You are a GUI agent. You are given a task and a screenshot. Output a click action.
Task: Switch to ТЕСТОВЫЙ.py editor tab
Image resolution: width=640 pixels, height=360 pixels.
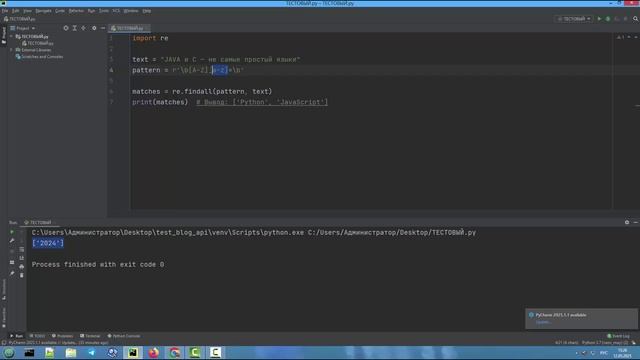pos(129,28)
